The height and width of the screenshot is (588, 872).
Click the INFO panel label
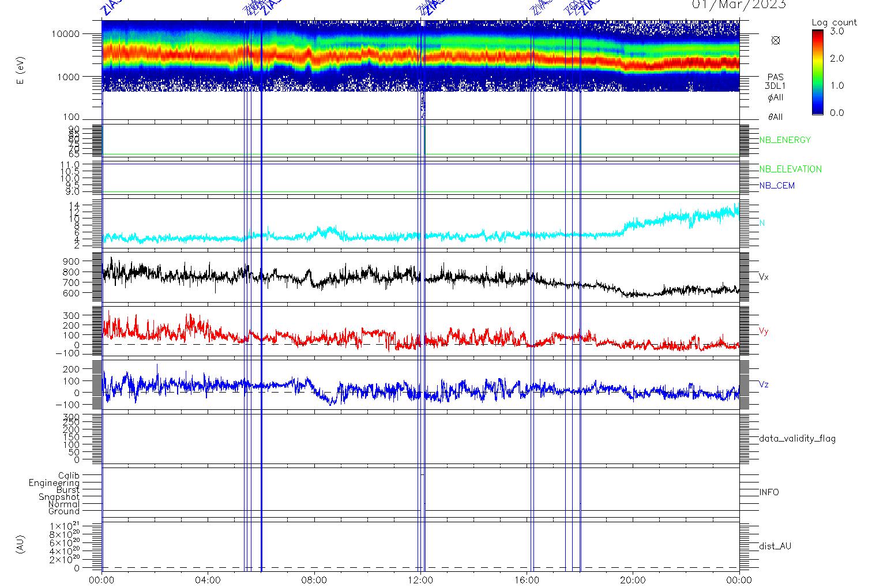point(769,492)
